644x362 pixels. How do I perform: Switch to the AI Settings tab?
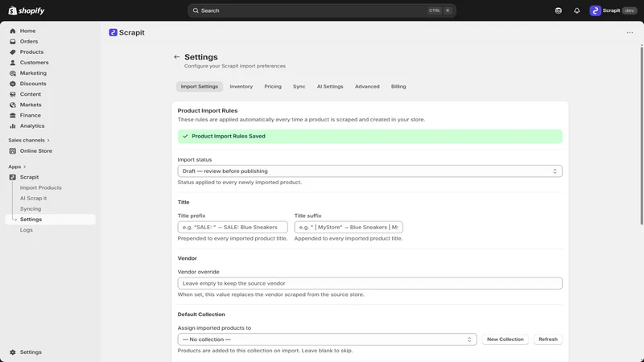330,87
